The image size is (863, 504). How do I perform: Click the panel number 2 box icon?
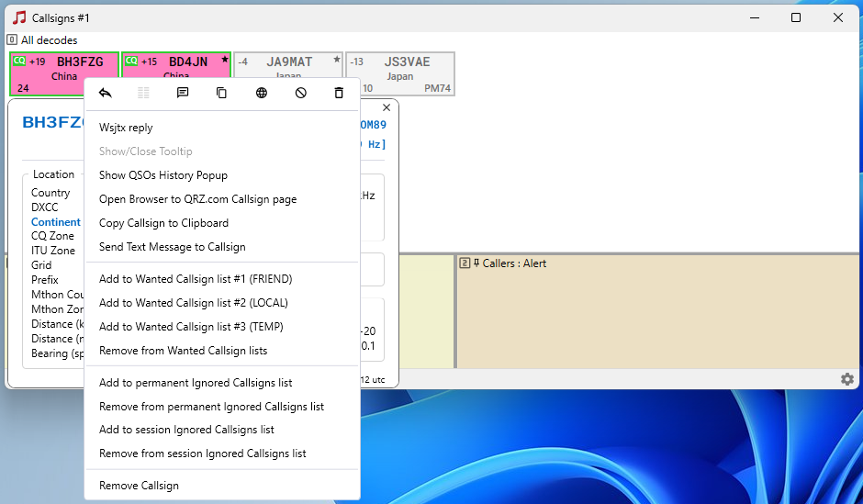coord(465,263)
